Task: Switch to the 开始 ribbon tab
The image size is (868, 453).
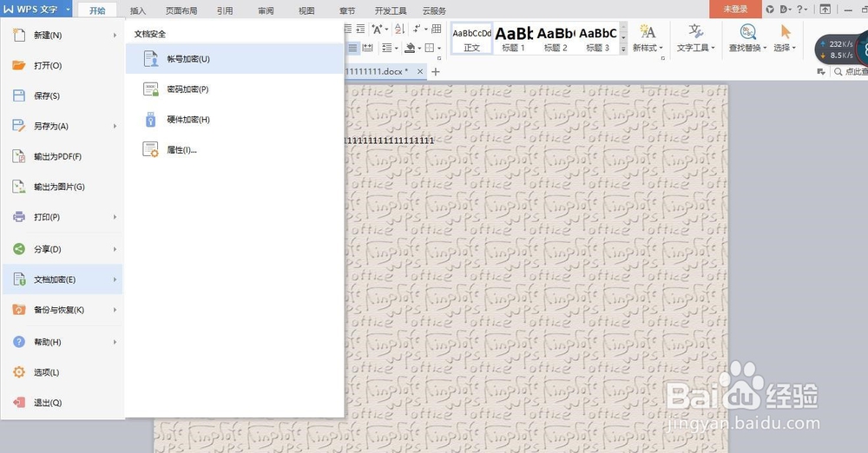Action: point(97,10)
